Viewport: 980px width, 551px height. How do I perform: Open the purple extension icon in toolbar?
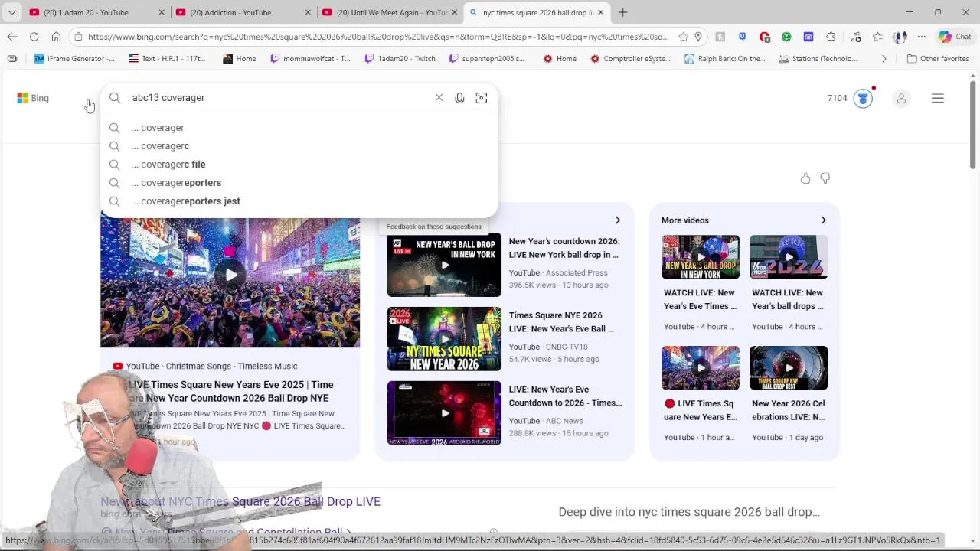point(808,37)
